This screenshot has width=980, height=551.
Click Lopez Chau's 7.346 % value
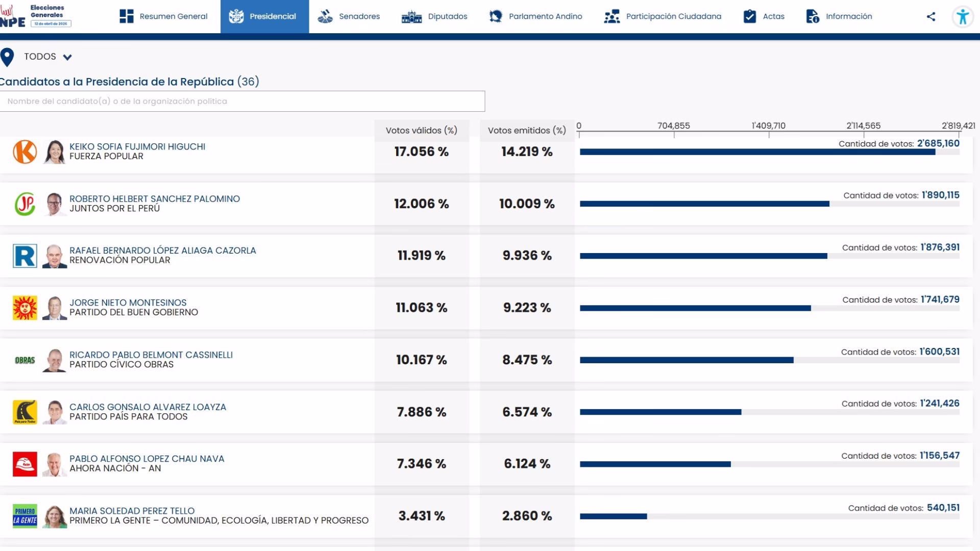tap(422, 464)
